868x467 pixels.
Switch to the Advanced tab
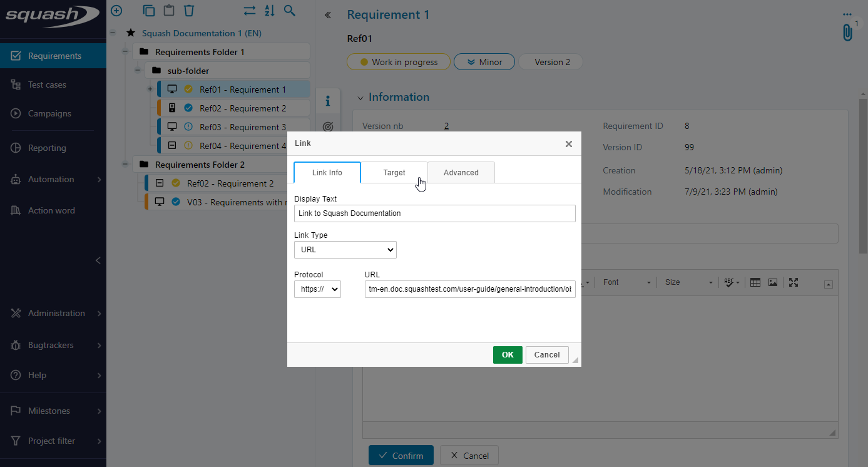coord(461,173)
